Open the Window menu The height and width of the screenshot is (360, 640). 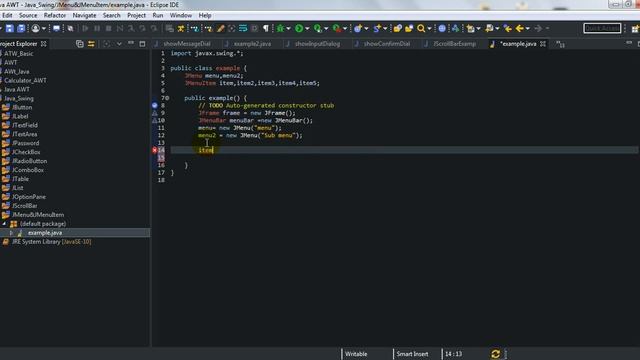(x=180, y=16)
